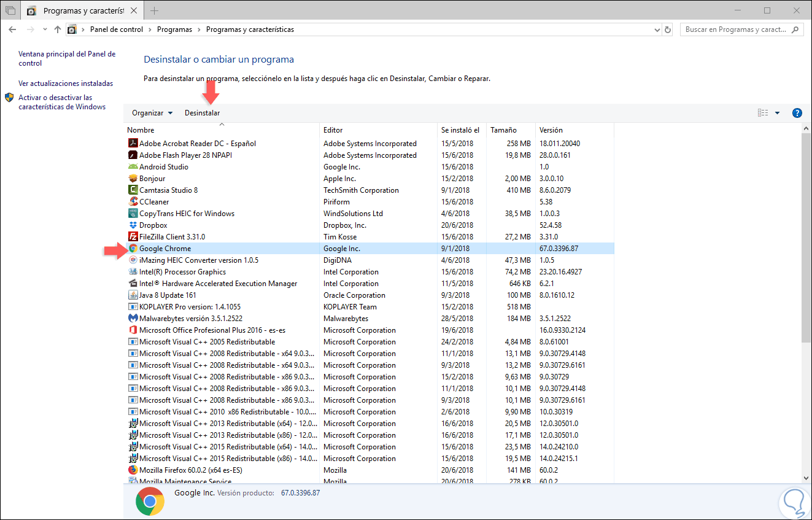Expand the Programas breadcrumb arrow
The width and height of the screenshot is (812, 520).
[x=199, y=29]
